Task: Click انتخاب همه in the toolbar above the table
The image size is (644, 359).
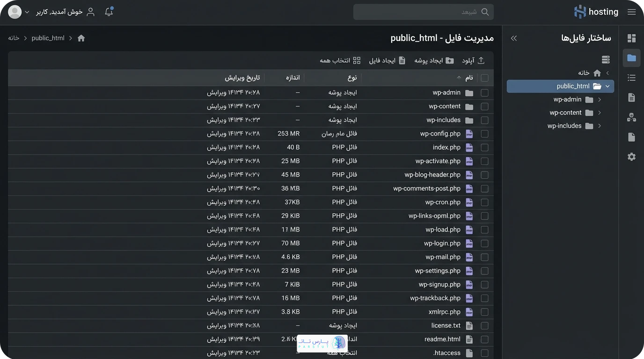Action: [x=340, y=61]
